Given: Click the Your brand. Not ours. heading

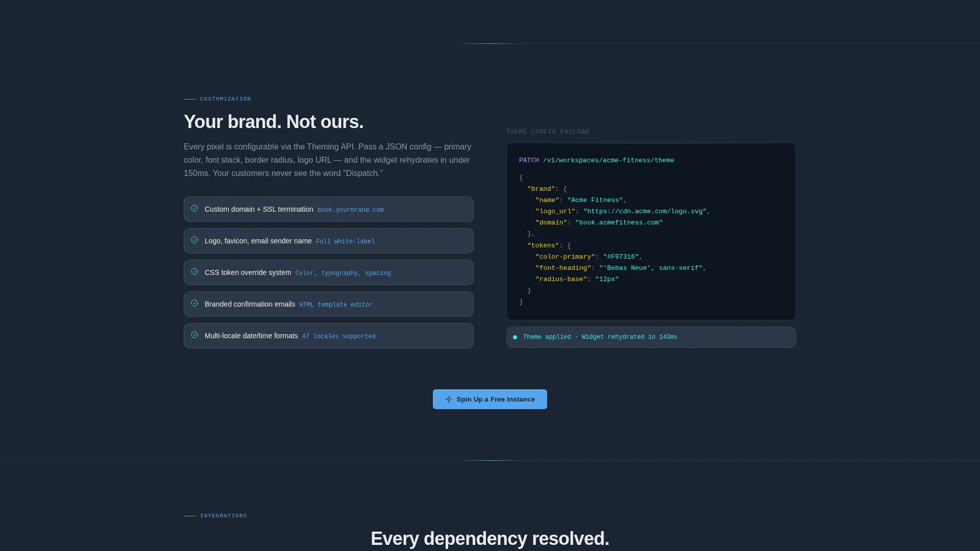Looking at the screenshot, I should pyautogui.click(x=274, y=122).
